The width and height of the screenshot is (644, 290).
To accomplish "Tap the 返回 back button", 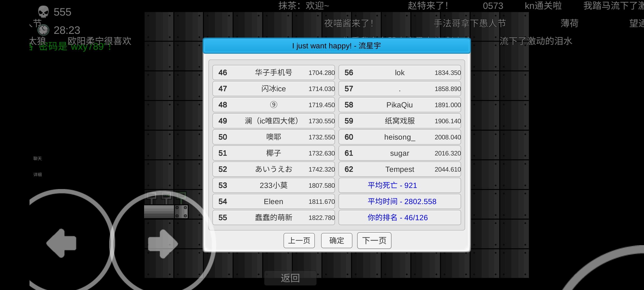I will click(290, 278).
